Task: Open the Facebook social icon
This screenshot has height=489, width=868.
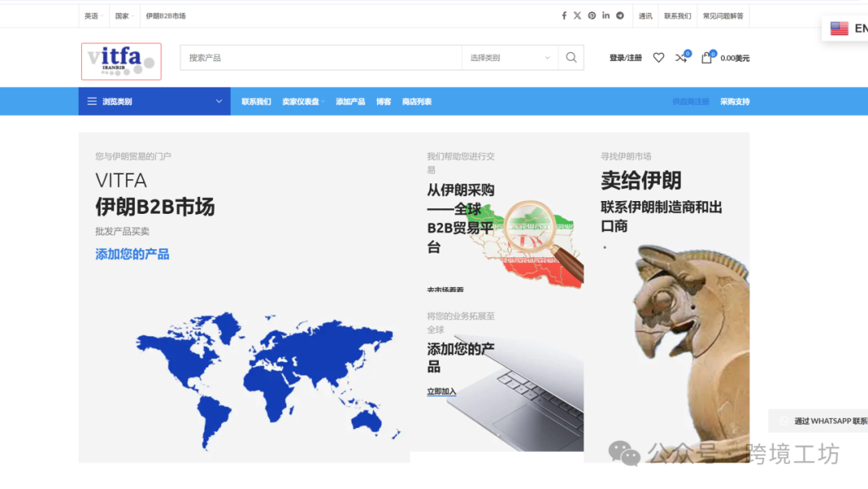Action: pyautogui.click(x=563, y=14)
